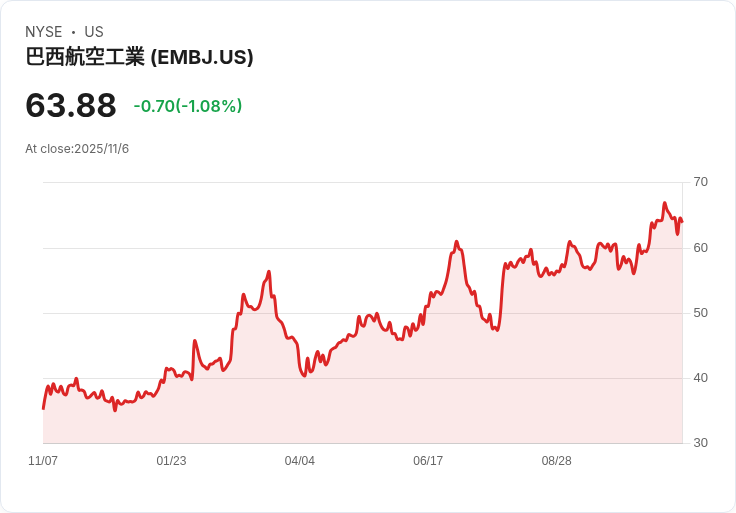Viewport: 736px width, 513px height.
Task: Click the 06/17 date axis label
Action: pyautogui.click(x=428, y=461)
